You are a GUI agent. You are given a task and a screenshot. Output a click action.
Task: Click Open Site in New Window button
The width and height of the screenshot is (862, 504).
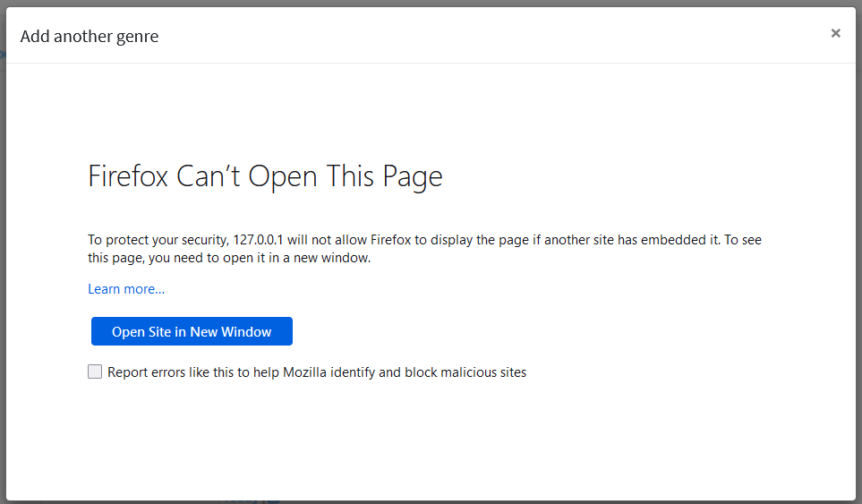click(x=192, y=331)
